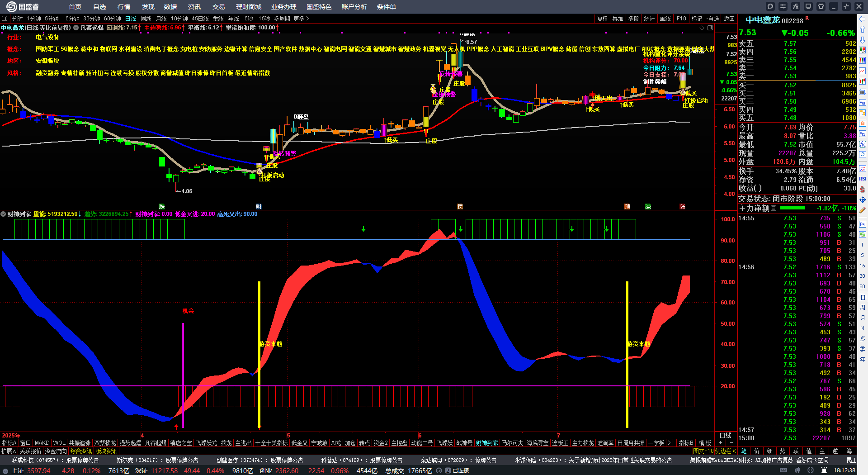Open the 联诚科技 股票停牌公告 ticker news
Viewport: 868px width, 475px height.
tap(55, 460)
